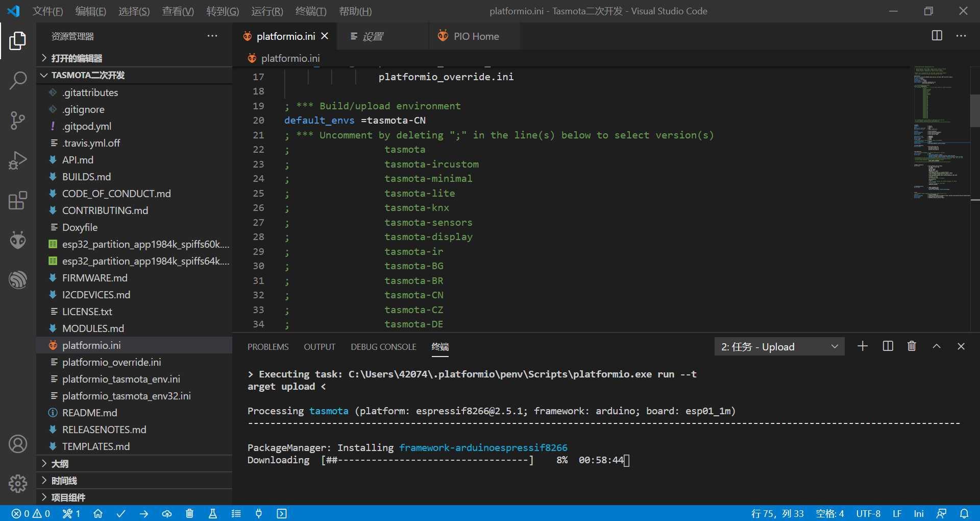Image resolution: width=980 pixels, height=521 pixels.
Task: Open the 编辑(E) menu
Action: pyautogui.click(x=91, y=11)
